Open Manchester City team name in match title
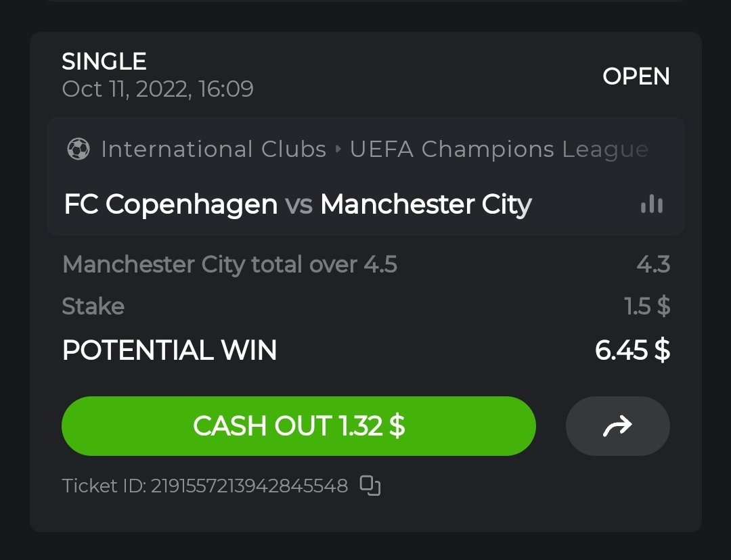The height and width of the screenshot is (560, 731). click(x=426, y=204)
